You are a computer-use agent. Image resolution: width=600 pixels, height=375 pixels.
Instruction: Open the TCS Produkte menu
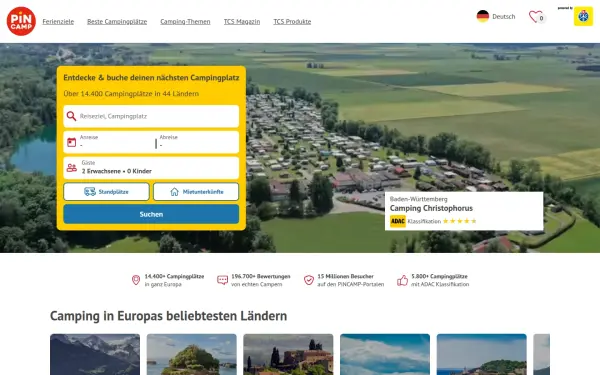pyautogui.click(x=292, y=21)
